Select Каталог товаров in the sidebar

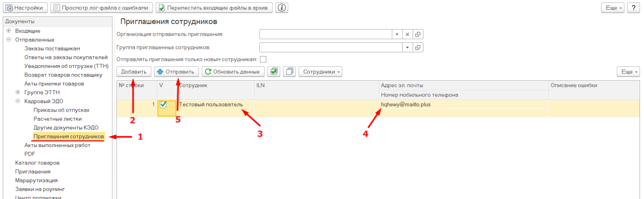pos(37,163)
